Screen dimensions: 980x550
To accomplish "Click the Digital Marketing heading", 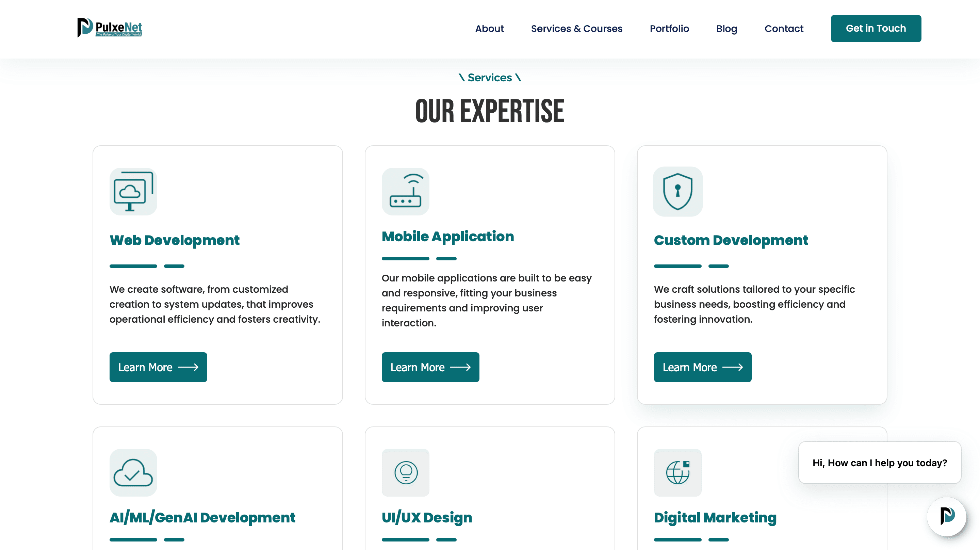I will pyautogui.click(x=715, y=518).
